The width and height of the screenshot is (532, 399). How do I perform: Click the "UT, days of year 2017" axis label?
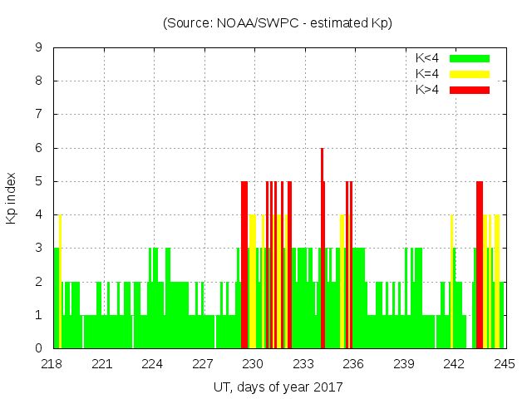pos(278,387)
